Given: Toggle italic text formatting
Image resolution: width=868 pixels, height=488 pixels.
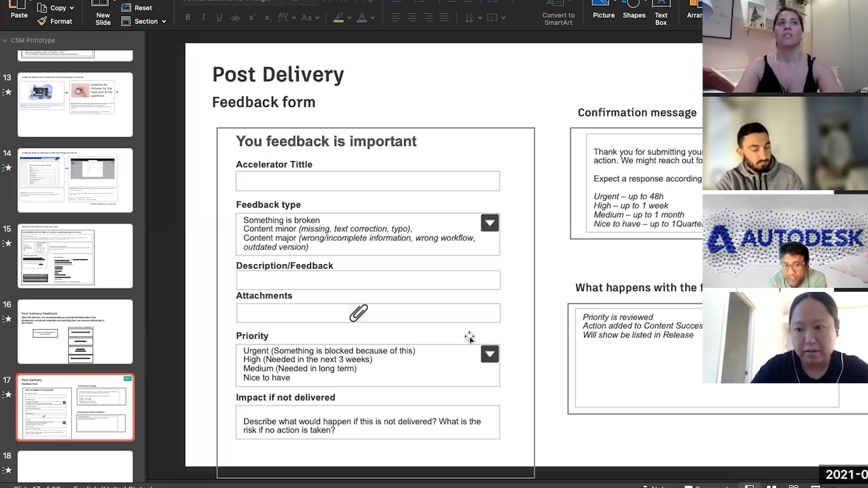Looking at the screenshot, I should tap(203, 17).
